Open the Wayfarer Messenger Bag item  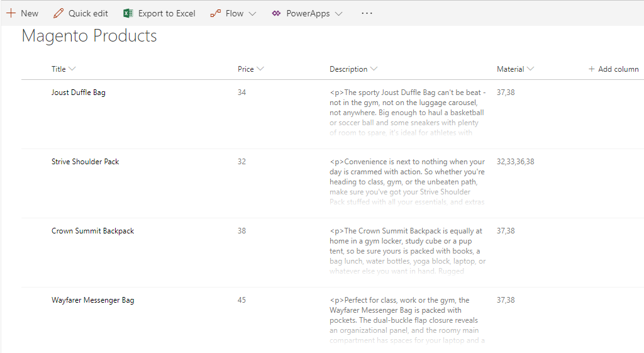pyautogui.click(x=92, y=300)
